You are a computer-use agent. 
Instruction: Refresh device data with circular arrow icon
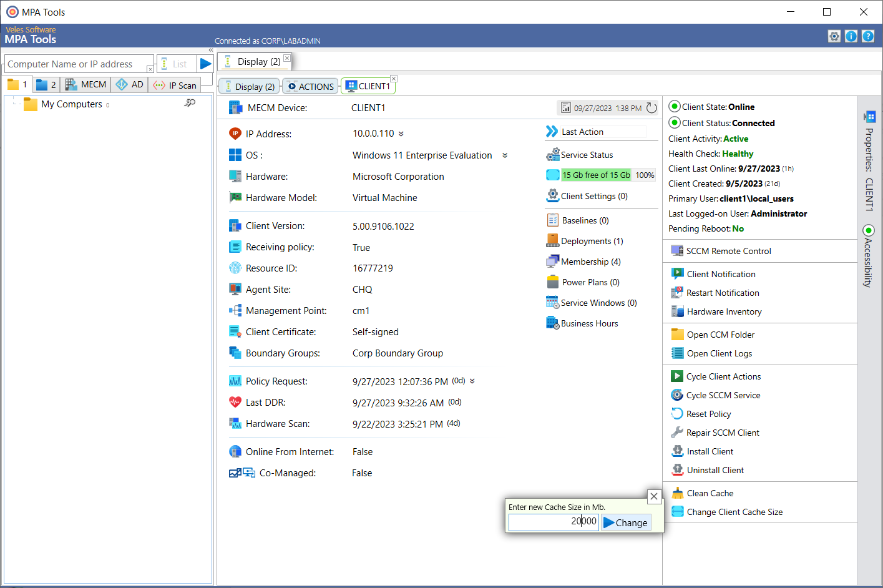click(x=651, y=108)
